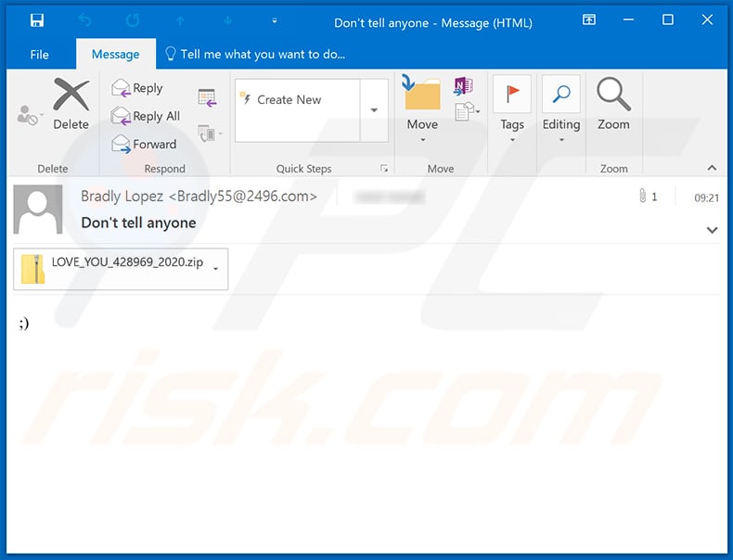Click Reply All

point(146,116)
